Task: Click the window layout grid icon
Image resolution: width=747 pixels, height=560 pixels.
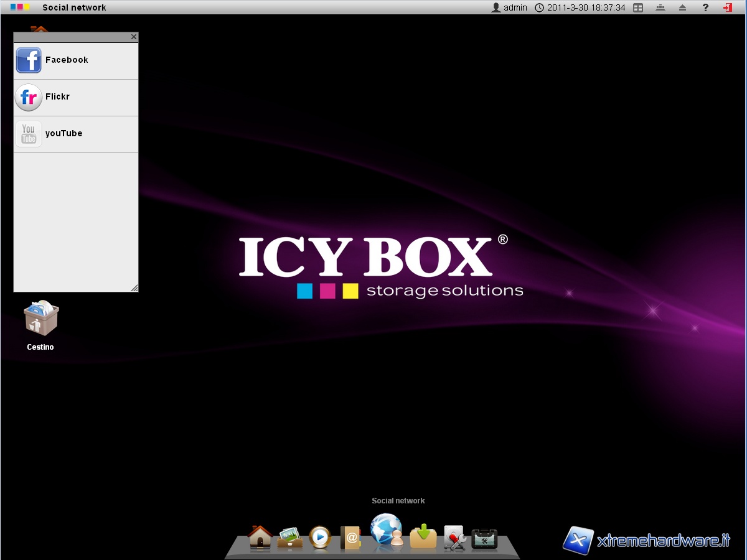Action: [x=638, y=7]
